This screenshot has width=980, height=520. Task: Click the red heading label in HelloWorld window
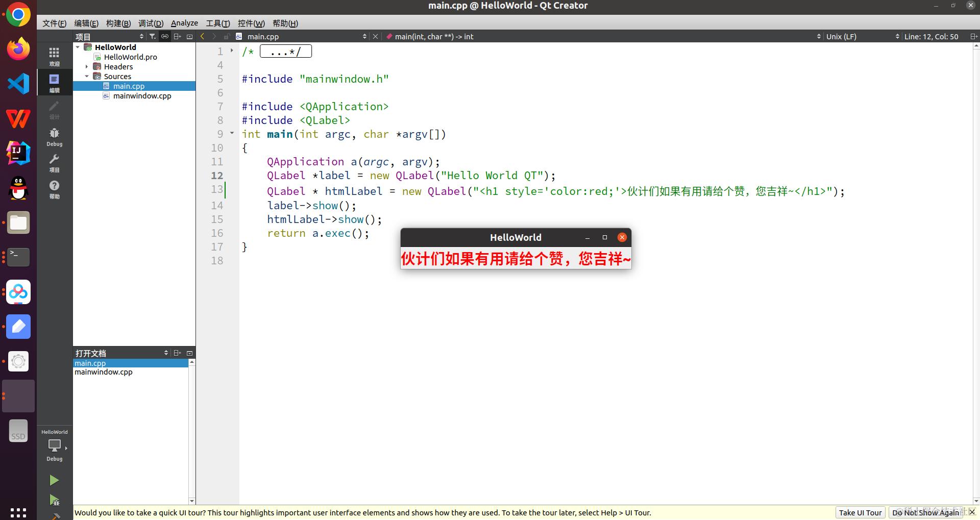pos(516,259)
